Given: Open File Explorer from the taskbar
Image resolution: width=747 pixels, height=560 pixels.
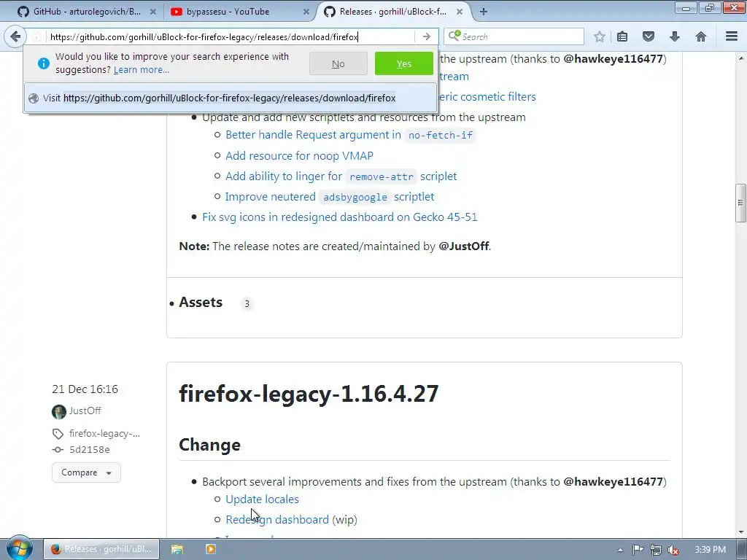Looking at the screenshot, I should 177,549.
